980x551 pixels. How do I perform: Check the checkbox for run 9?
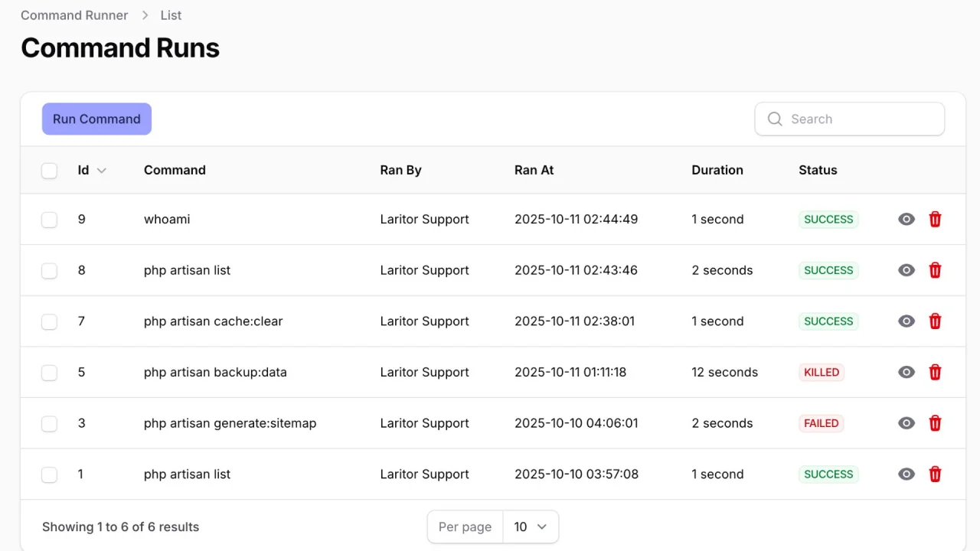pyautogui.click(x=49, y=219)
